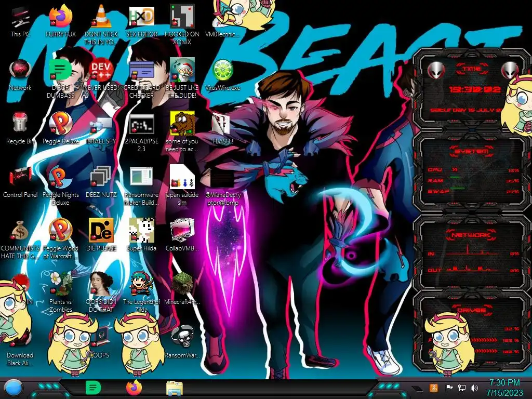Screen dimensions: 532x399
Task: Click the Start orb button
Action: pos(13,388)
